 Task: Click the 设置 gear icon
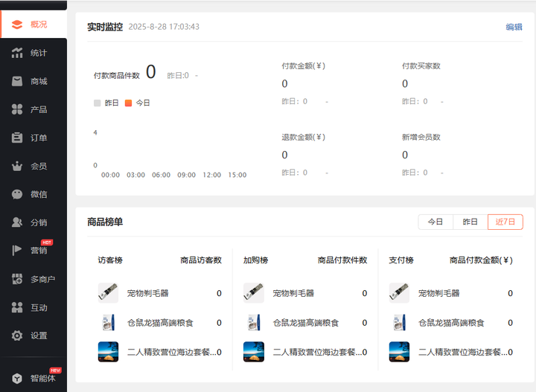[x=17, y=335]
